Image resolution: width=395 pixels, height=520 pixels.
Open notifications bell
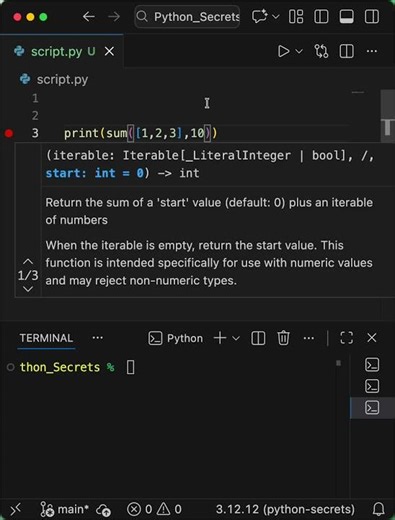(x=379, y=509)
